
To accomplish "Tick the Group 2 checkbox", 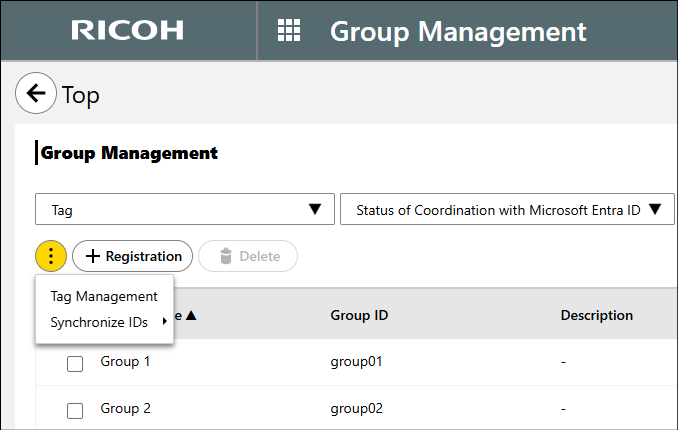I will point(75,410).
